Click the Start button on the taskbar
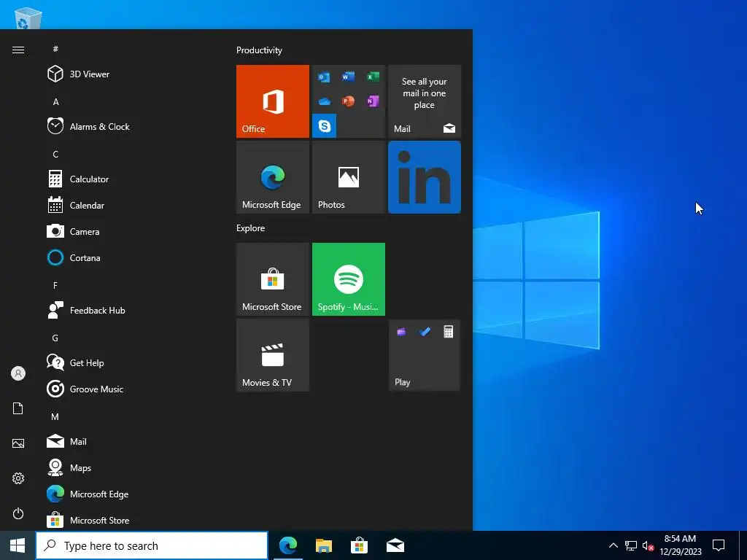Image resolution: width=747 pixels, height=560 pixels. pyautogui.click(x=18, y=545)
